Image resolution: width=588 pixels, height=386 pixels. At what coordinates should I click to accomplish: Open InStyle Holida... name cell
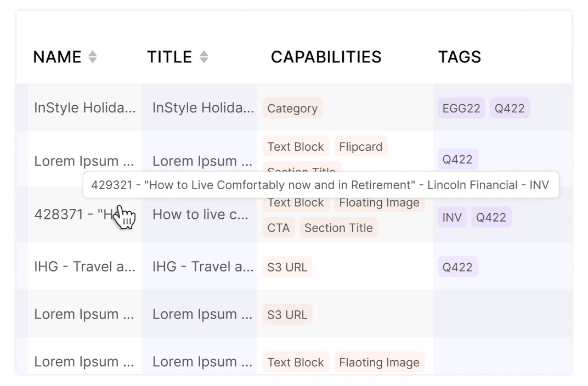(85, 107)
